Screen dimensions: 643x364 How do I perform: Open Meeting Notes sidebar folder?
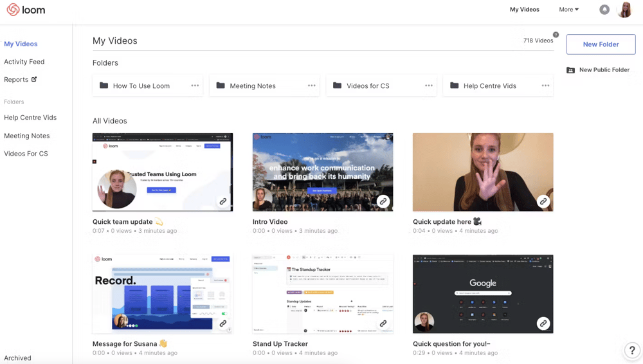(x=26, y=136)
